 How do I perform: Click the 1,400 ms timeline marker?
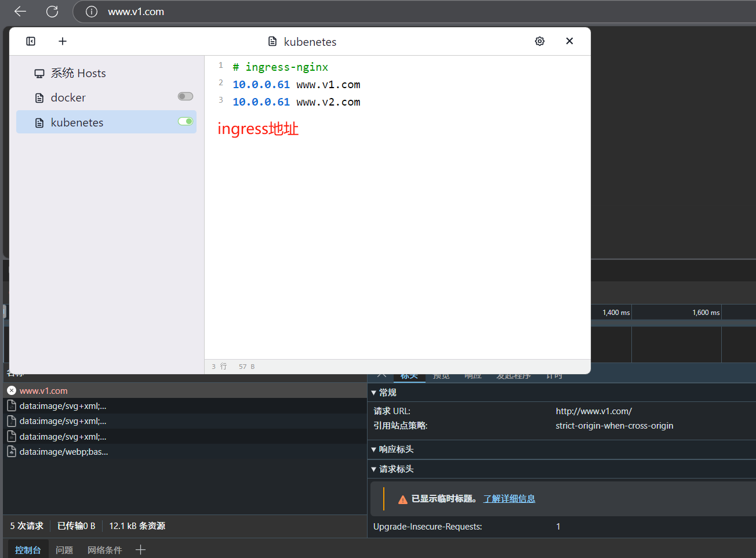click(x=616, y=313)
